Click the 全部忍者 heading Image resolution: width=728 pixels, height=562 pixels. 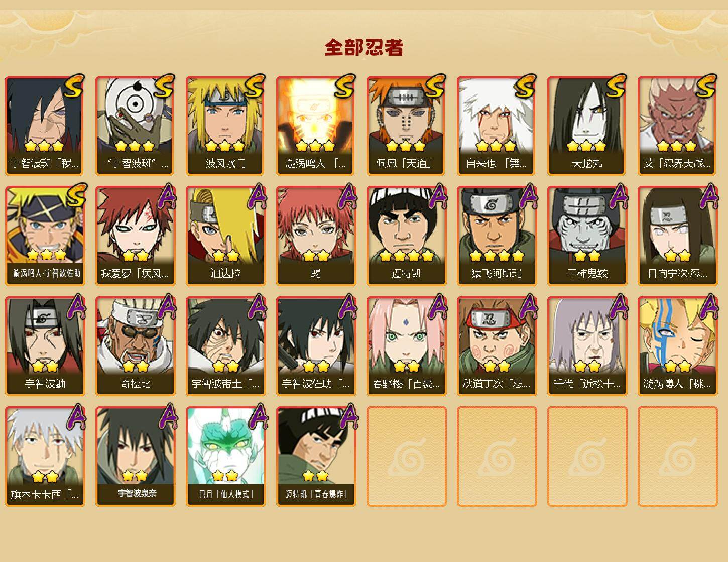coord(364,48)
